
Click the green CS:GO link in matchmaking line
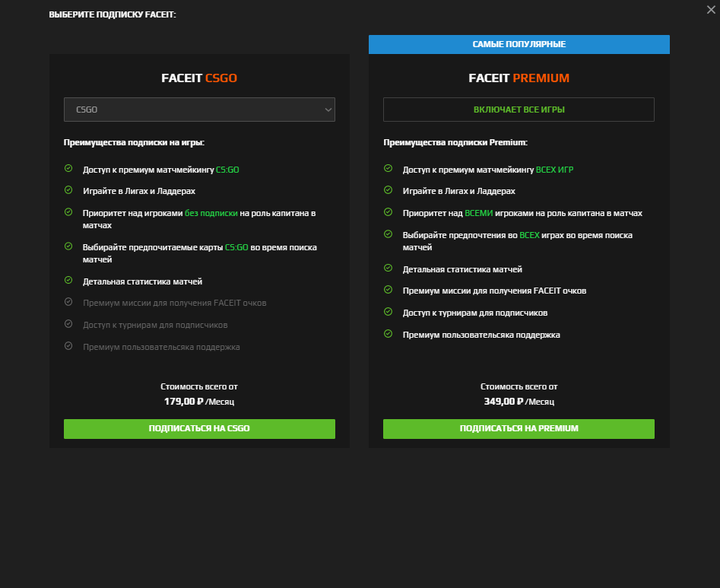[227, 170]
